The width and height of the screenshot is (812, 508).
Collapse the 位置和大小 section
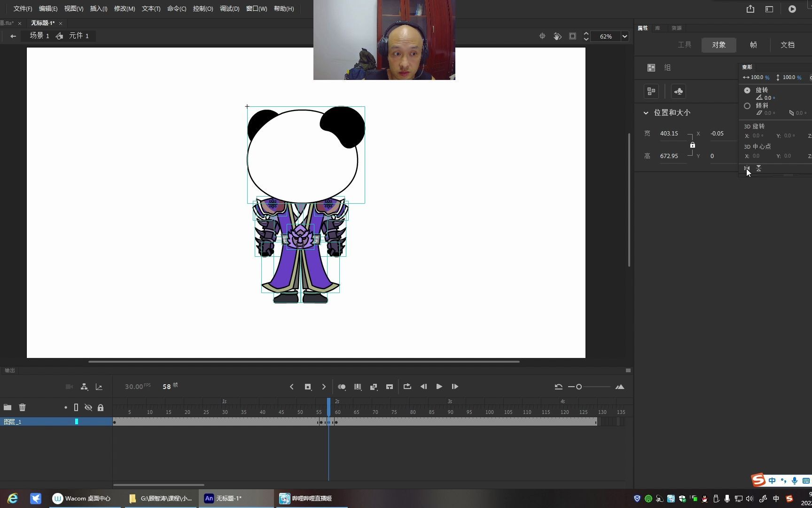click(646, 113)
